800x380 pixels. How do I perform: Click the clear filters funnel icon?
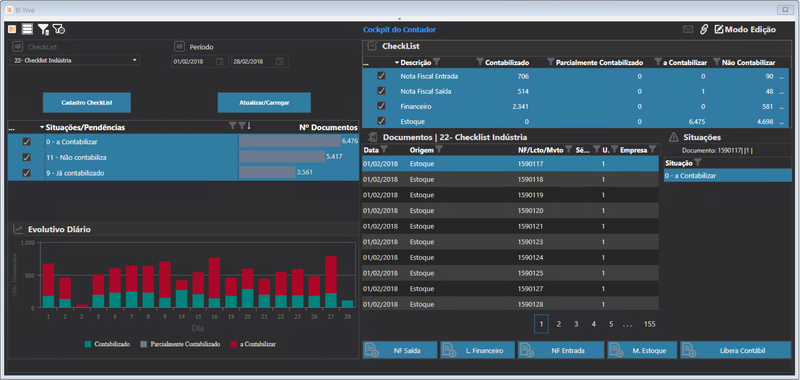[x=59, y=30]
